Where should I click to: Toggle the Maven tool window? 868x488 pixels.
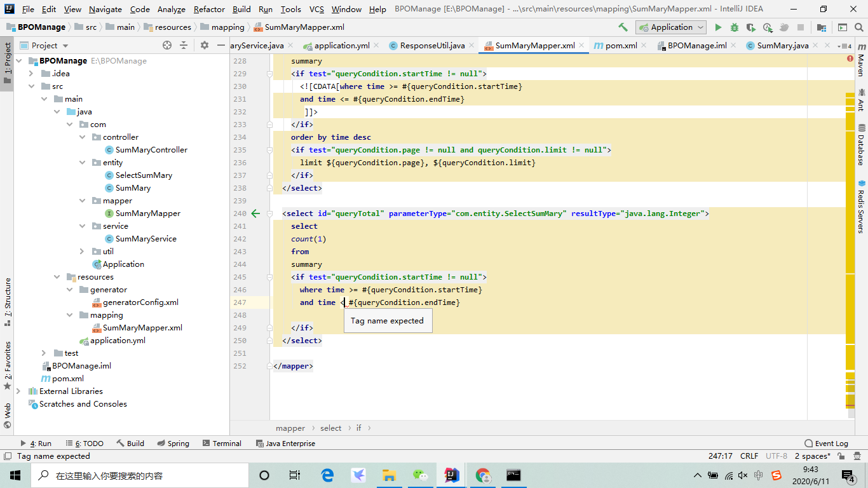pos(861,60)
